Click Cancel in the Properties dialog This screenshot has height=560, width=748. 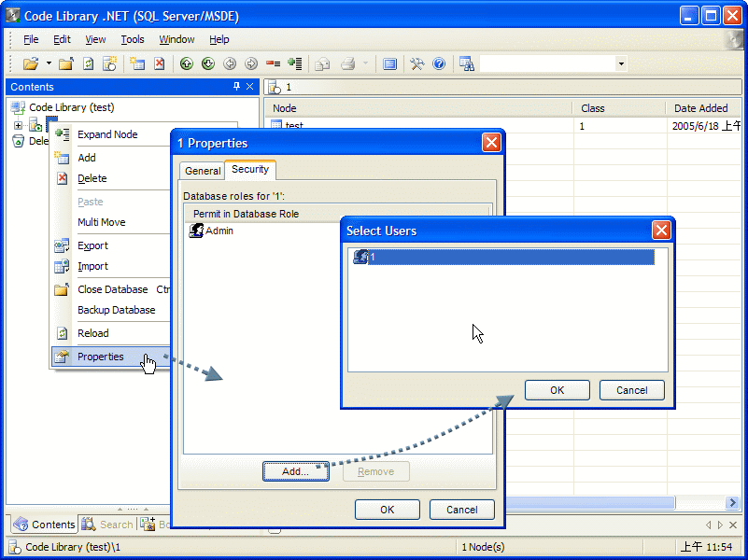coord(461,510)
